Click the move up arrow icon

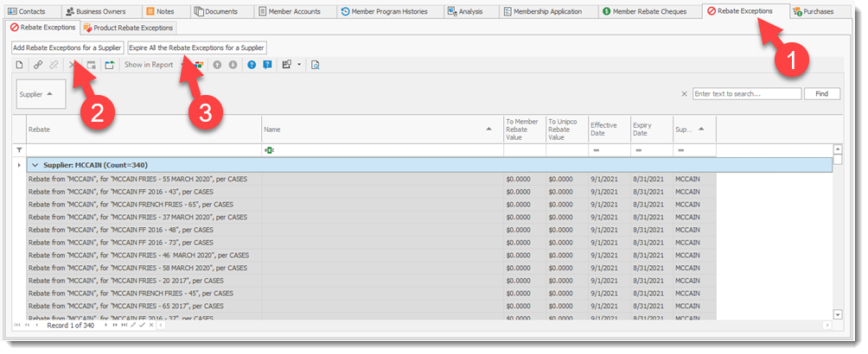(x=217, y=65)
